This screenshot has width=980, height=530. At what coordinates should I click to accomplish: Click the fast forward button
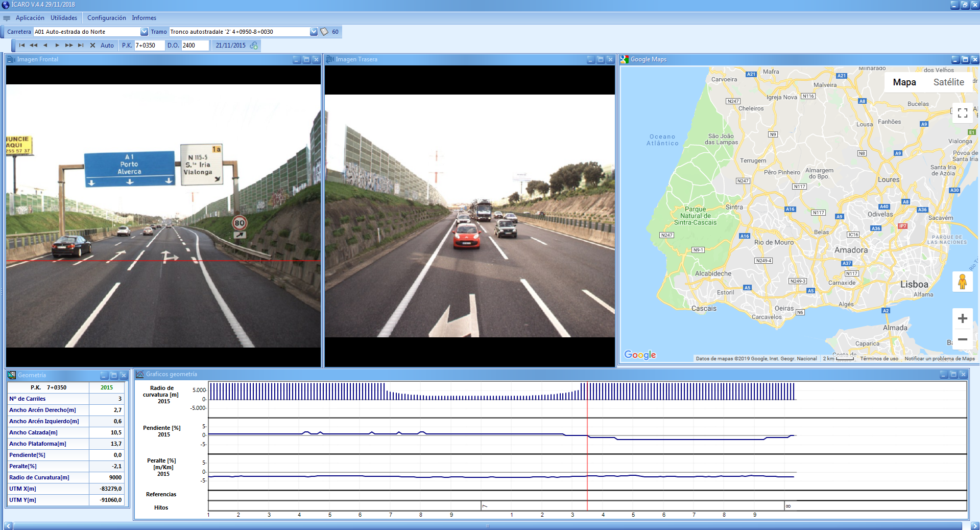click(69, 45)
